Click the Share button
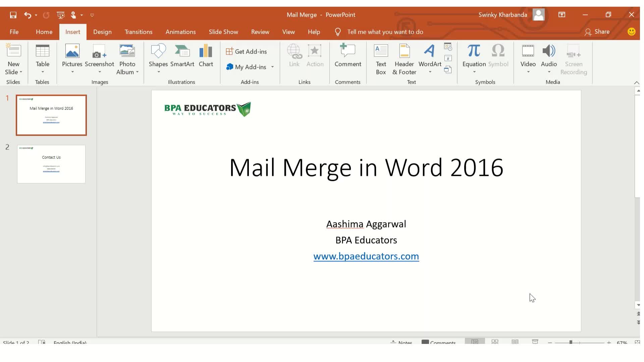644x362 pixels. (597, 32)
